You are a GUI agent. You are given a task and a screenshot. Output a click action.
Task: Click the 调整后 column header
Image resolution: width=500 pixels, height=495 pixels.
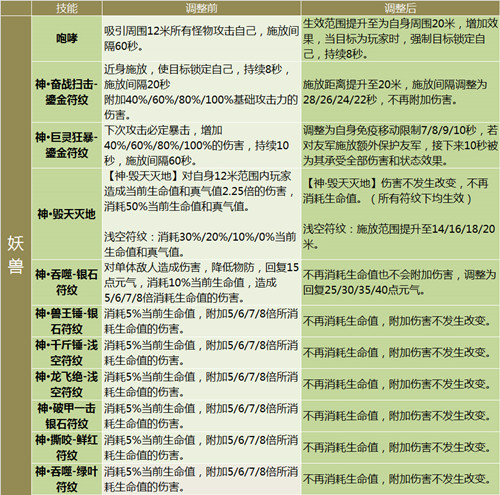pos(400,8)
